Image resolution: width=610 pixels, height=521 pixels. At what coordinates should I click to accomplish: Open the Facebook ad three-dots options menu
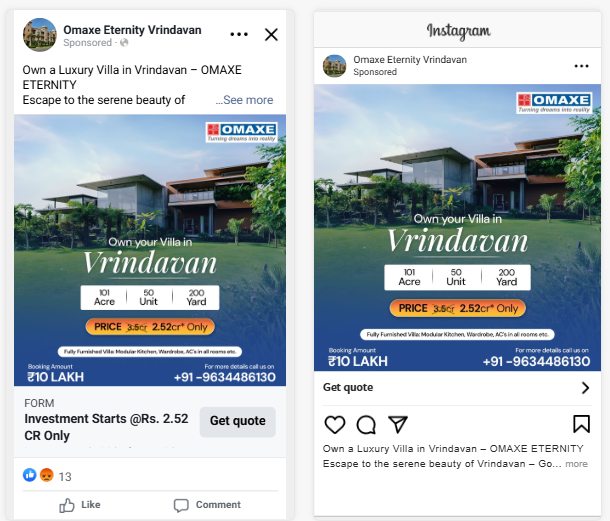pyautogui.click(x=239, y=34)
